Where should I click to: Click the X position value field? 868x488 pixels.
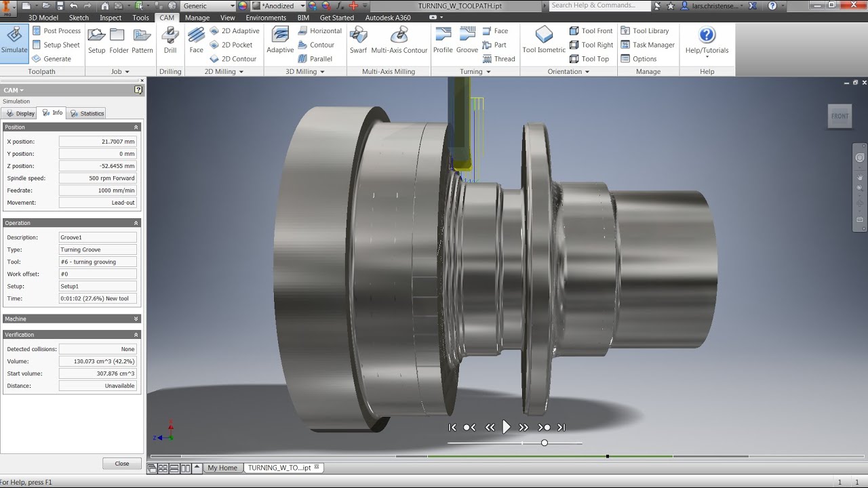pyautogui.click(x=98, y=142)
